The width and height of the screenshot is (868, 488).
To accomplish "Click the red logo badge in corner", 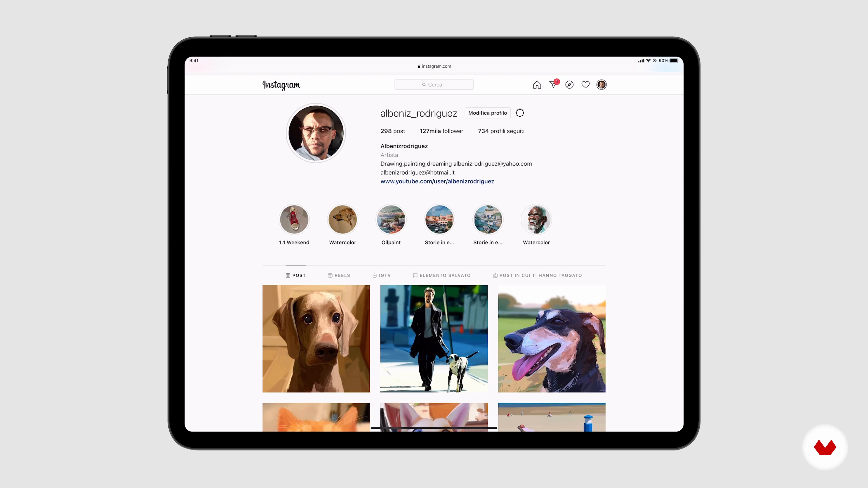I will click(x=825, y=447).
